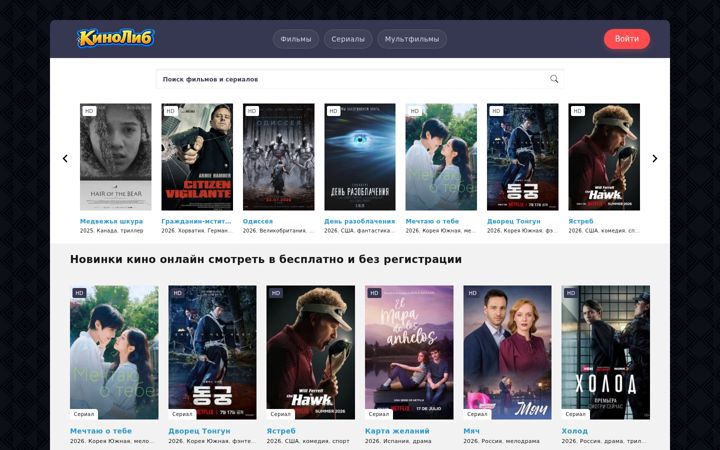Open the Холод series poster
Viewport: 720px width, 450px height.
(x=606, y=352)
